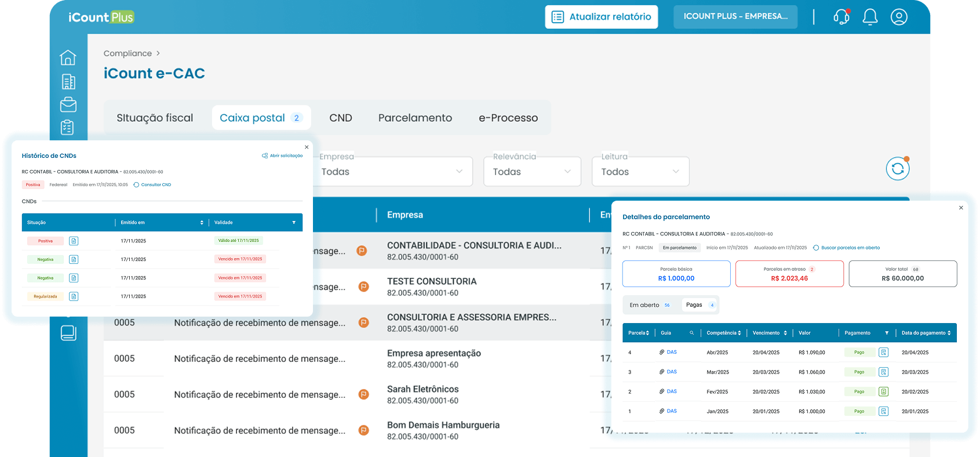The image size is (980, 457).
Task: Click Abrir solicitação link in CND history
Action: (x=282, y=155)
